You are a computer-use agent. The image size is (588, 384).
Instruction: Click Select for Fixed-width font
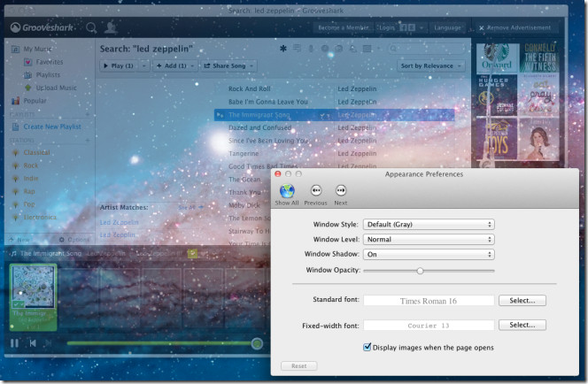click(522, 326)
